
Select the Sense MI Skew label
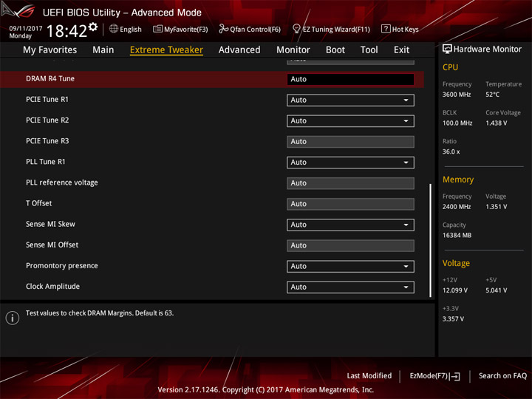(x=50, y=224)
